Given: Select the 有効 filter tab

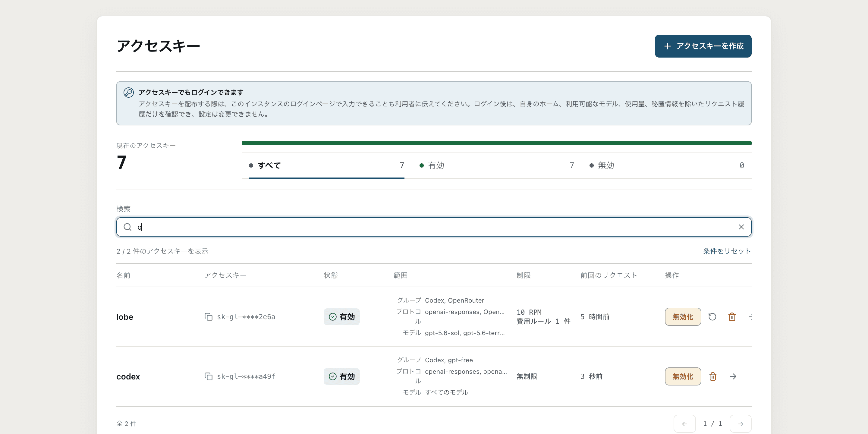Looking at the screenshot, I should pos(497,165).
